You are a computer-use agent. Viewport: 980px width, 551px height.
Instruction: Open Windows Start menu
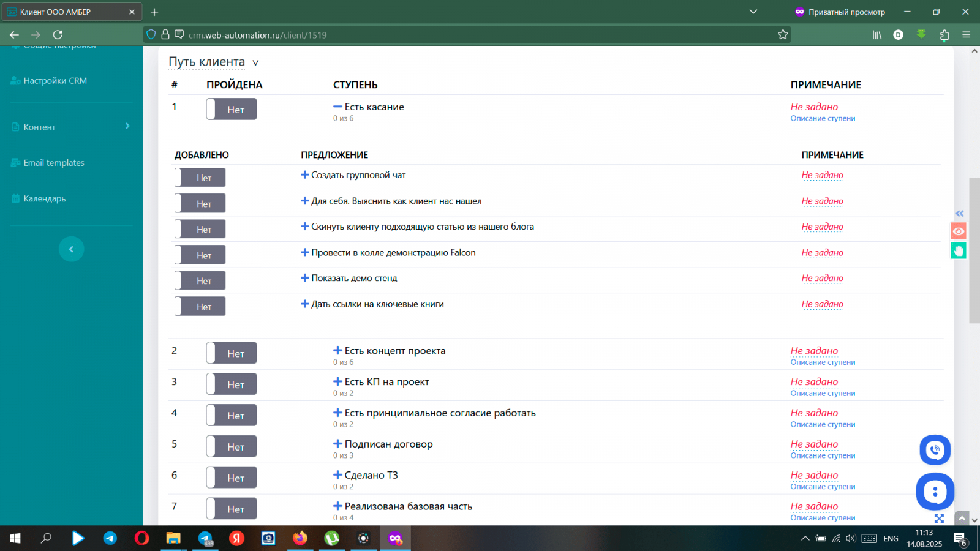click(x=15, y=538)
